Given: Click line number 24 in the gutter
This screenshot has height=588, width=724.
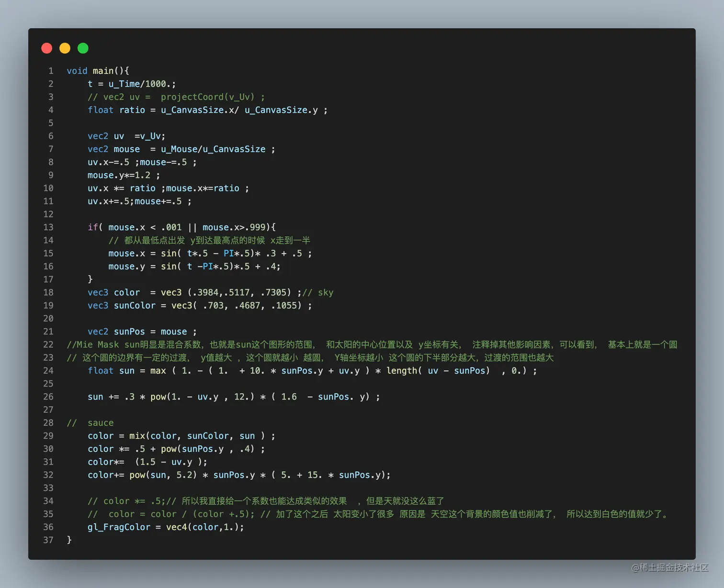Looking at the screenshot, I should click(48, 370).
